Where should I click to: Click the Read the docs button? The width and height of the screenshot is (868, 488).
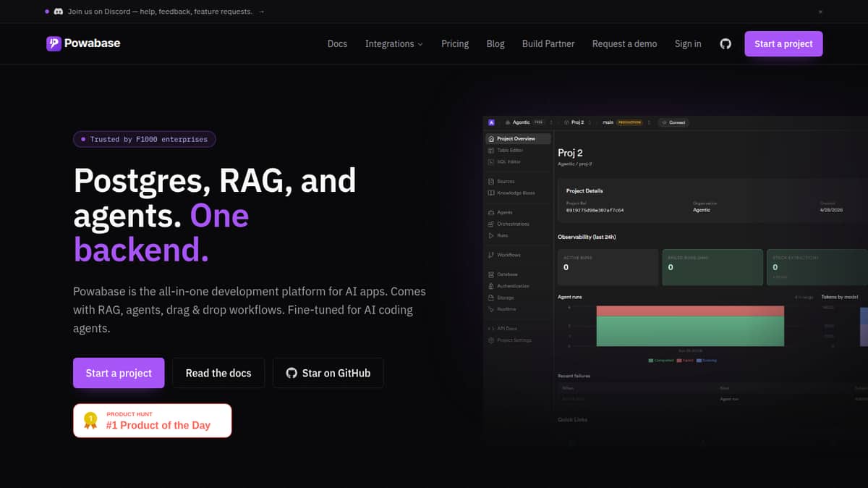tap(218, 373)
